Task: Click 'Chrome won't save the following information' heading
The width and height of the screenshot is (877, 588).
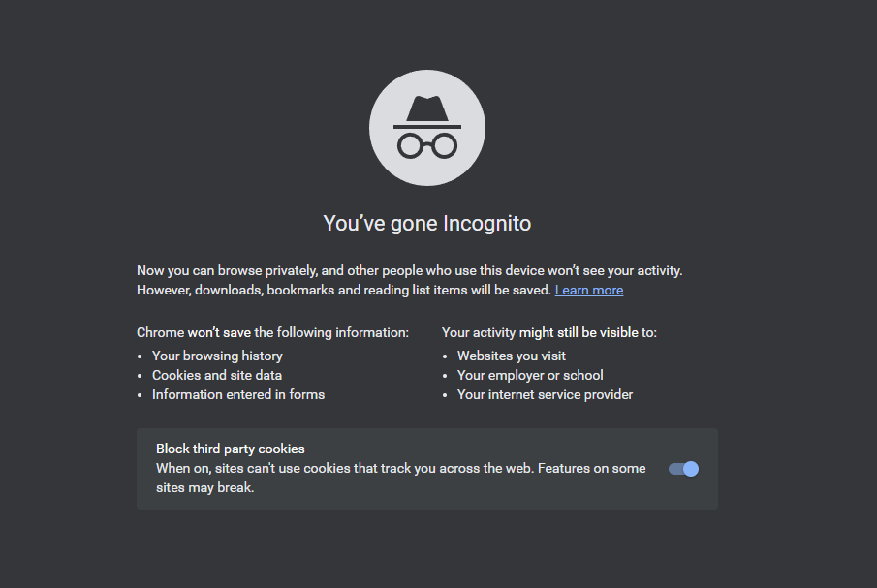Action: pyautogui.click(x=272, y=332)
